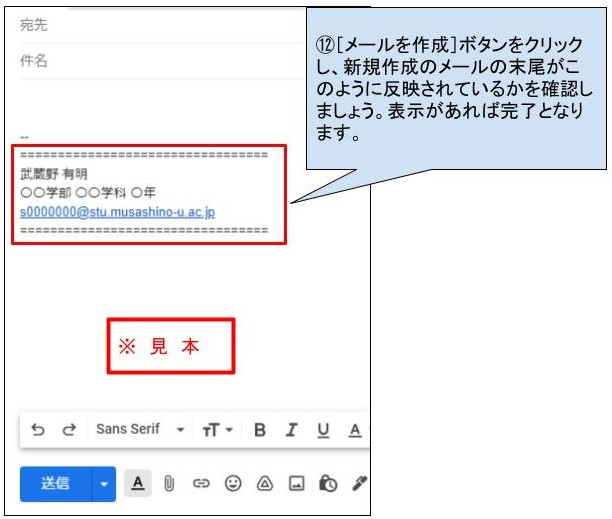Click the signature name 武蔵野 有明
The image size is (612, 519).
54,174
